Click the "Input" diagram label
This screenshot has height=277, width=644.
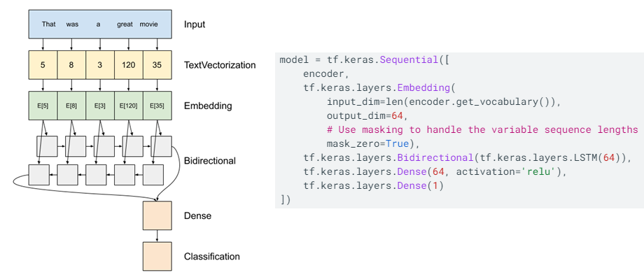pyautogui.click(x=195, y=24)
